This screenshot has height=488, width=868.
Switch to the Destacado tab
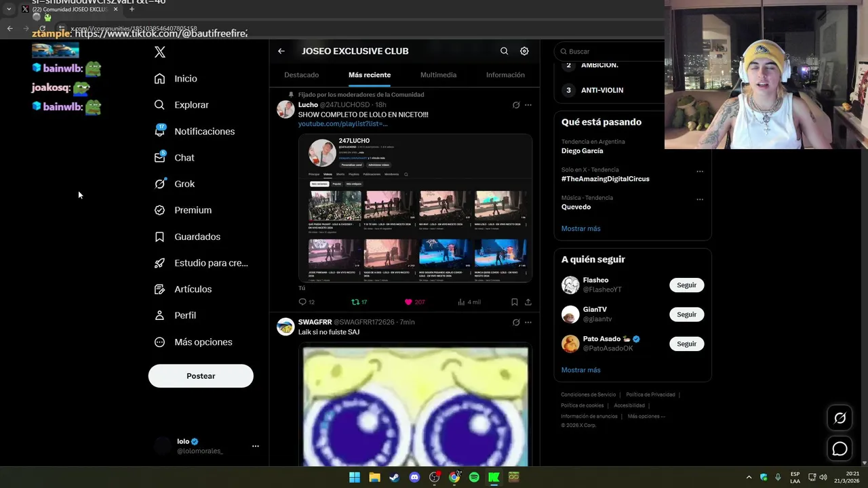301,75
